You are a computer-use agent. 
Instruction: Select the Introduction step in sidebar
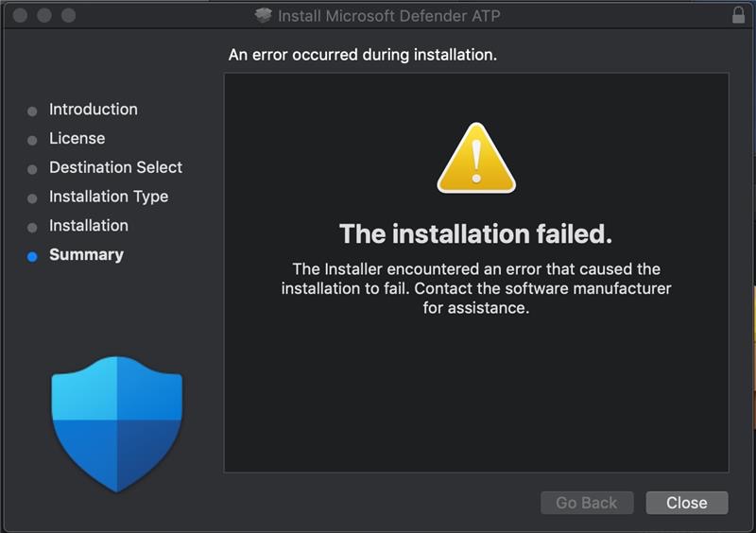pyautogui.click(x=94, y=109)
